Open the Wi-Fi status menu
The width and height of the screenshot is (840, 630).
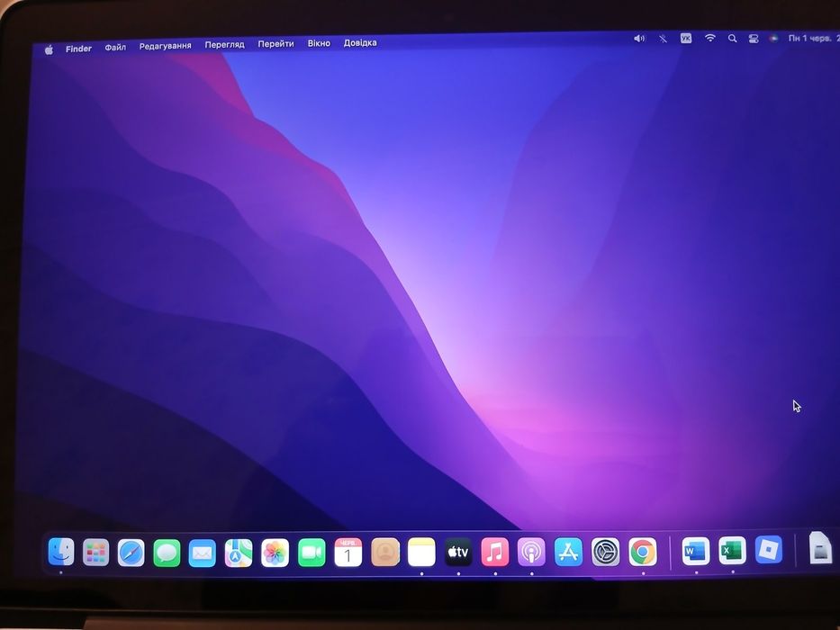[x=709, y=38]
